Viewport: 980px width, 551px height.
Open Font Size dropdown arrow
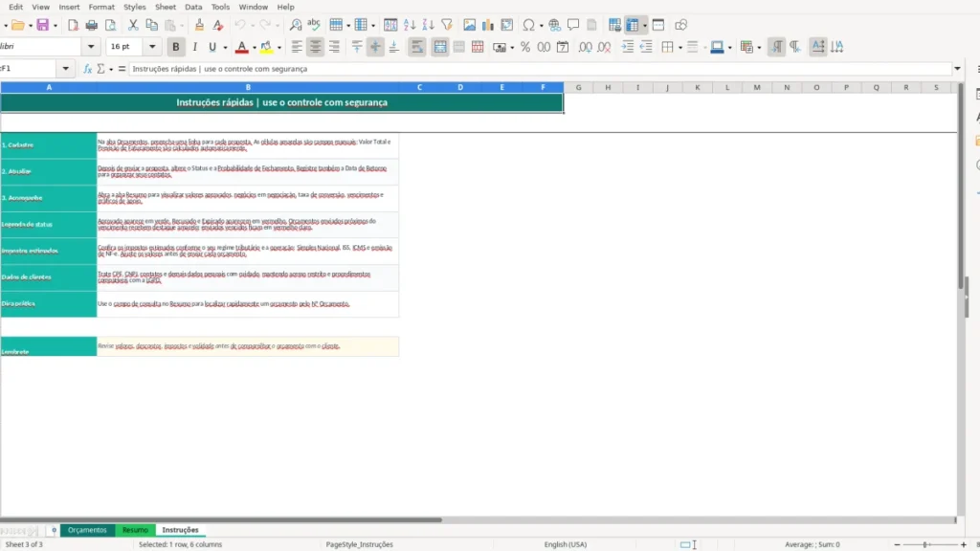point(152,47)
